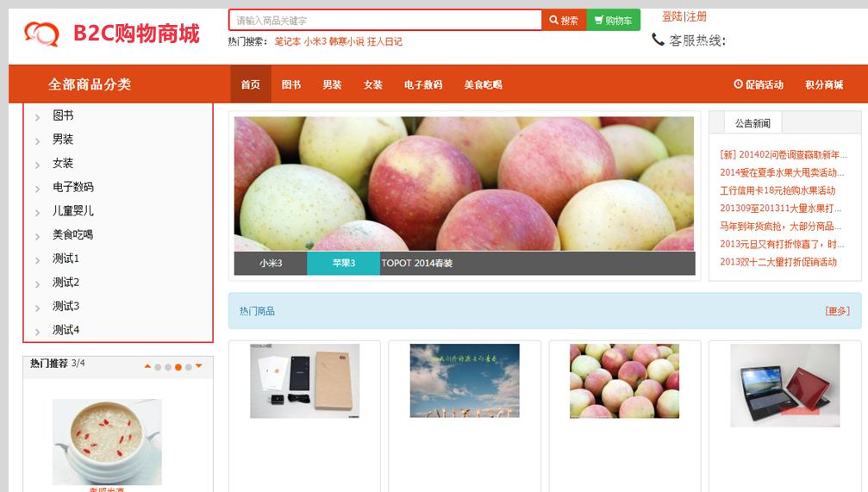Open the 购物车 shopping cart
Screen dimensions: 868x492
point(614,20)
